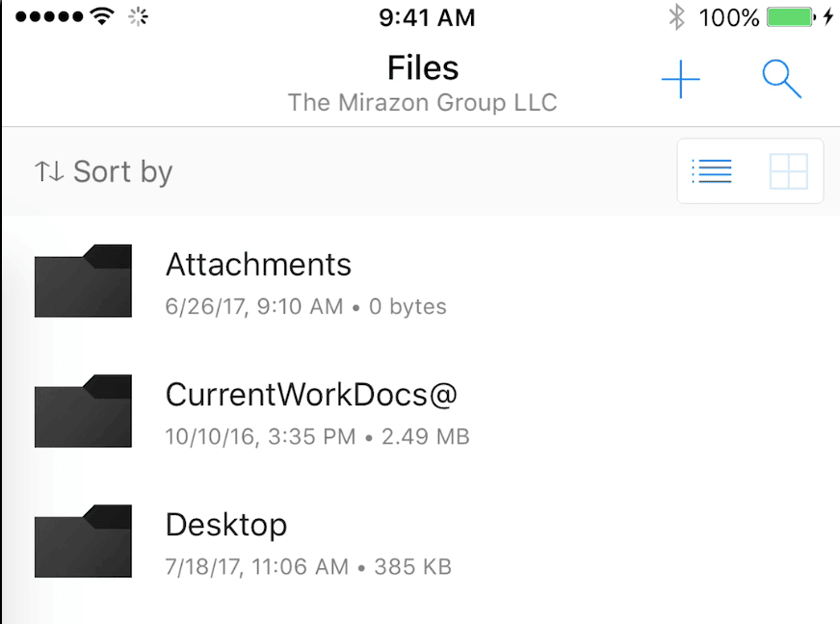Open the Sort by options
Screen dimensions: 840x624
(103, 171)
